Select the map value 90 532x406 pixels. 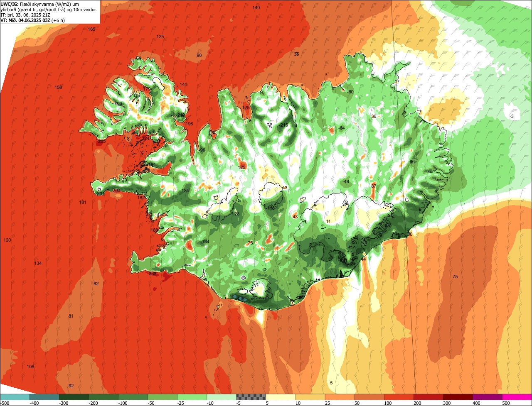pyautogui.click(x=199, y=55)
